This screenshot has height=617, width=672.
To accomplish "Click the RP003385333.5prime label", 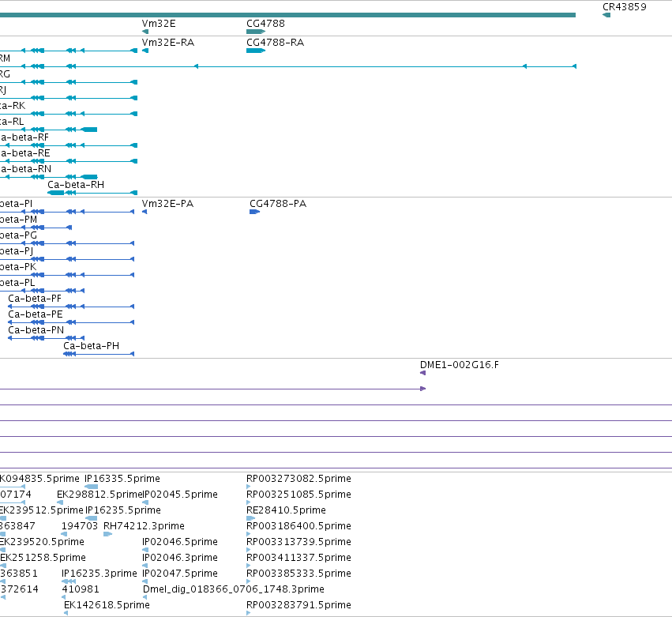I will (x=298, y=574).
